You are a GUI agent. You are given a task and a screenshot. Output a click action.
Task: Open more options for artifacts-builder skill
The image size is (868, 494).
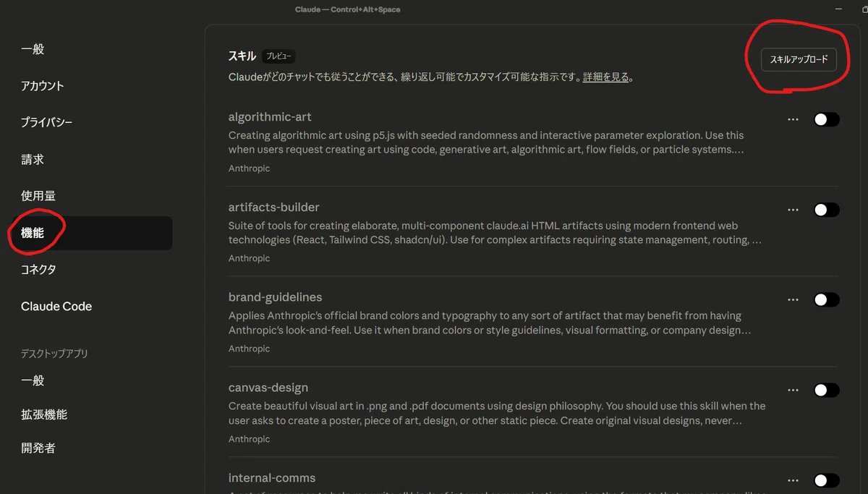(793, 210)
